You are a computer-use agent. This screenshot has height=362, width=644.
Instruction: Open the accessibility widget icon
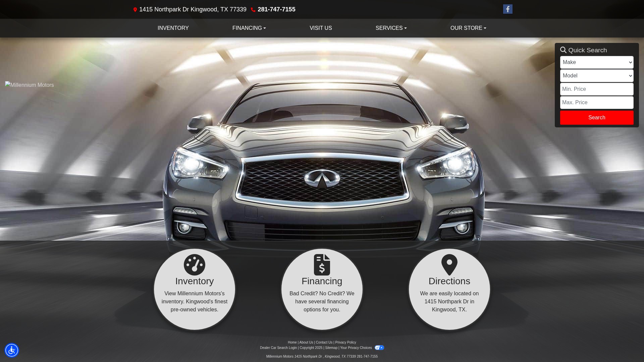point(12,350)
